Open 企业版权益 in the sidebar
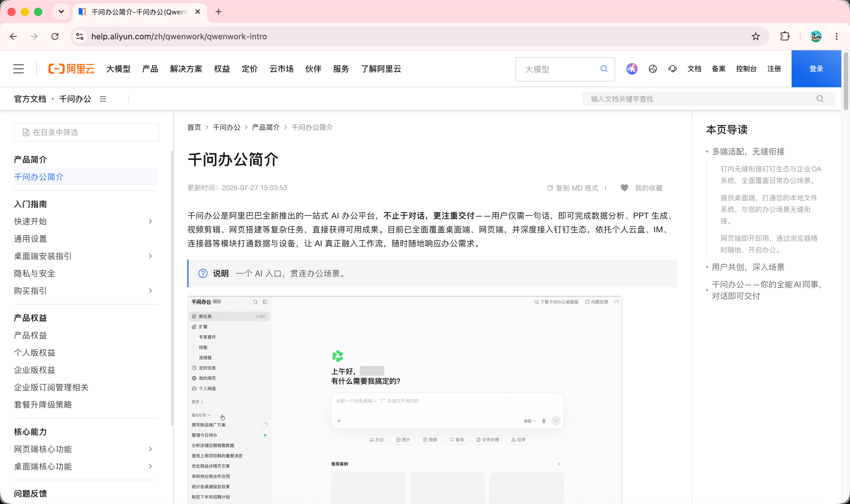 pos(34,370)
